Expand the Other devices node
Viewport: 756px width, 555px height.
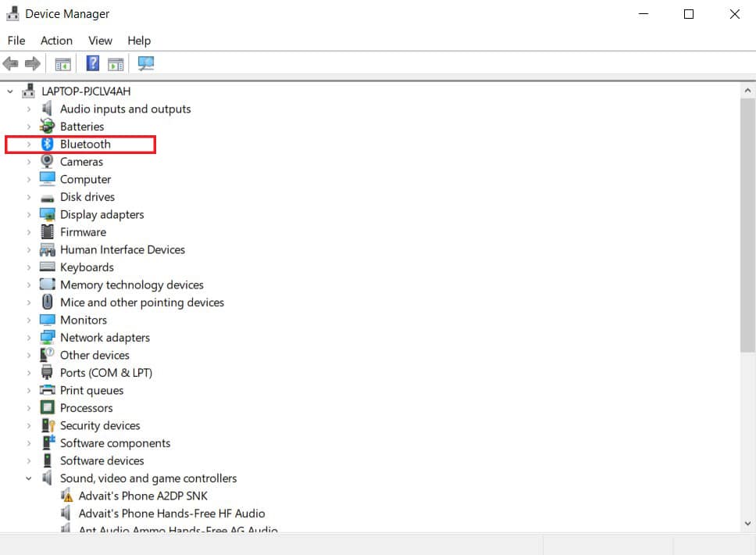tap(28, 355)
